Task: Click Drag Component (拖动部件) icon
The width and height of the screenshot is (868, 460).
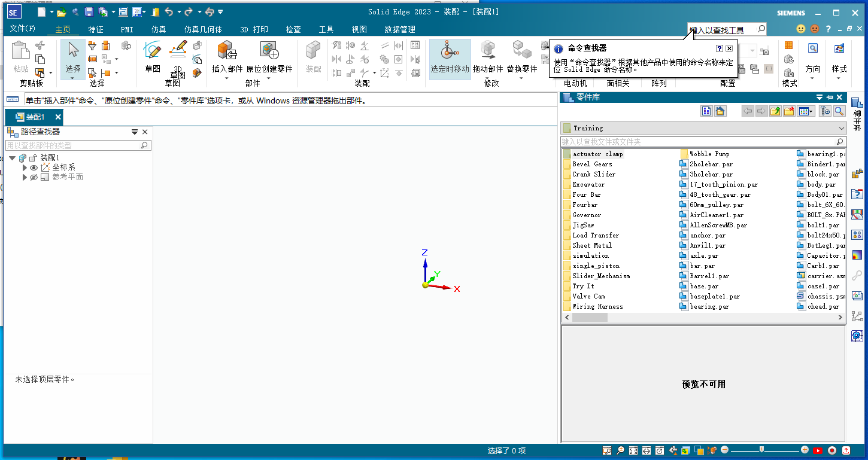Action: point(488,51)
